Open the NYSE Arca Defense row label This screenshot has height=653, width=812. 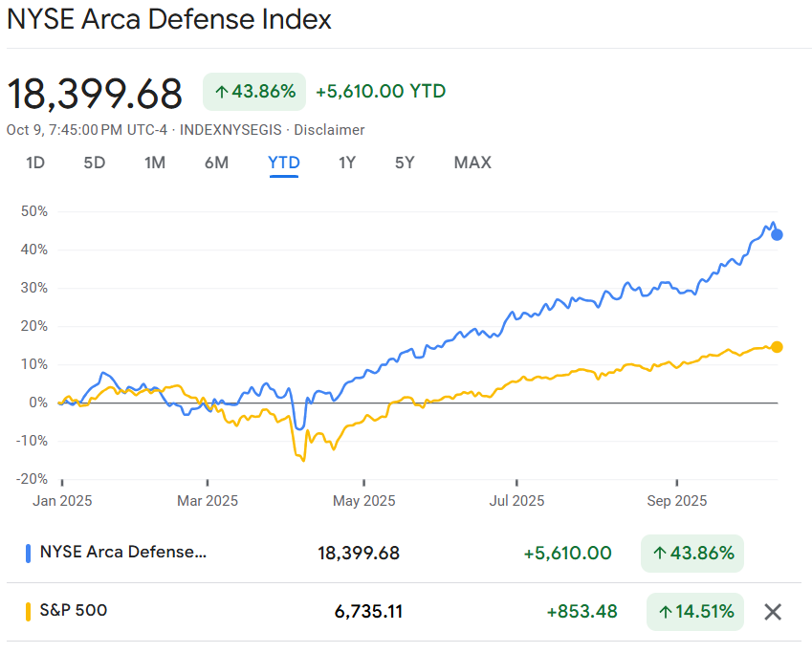(x=122, y=552)
